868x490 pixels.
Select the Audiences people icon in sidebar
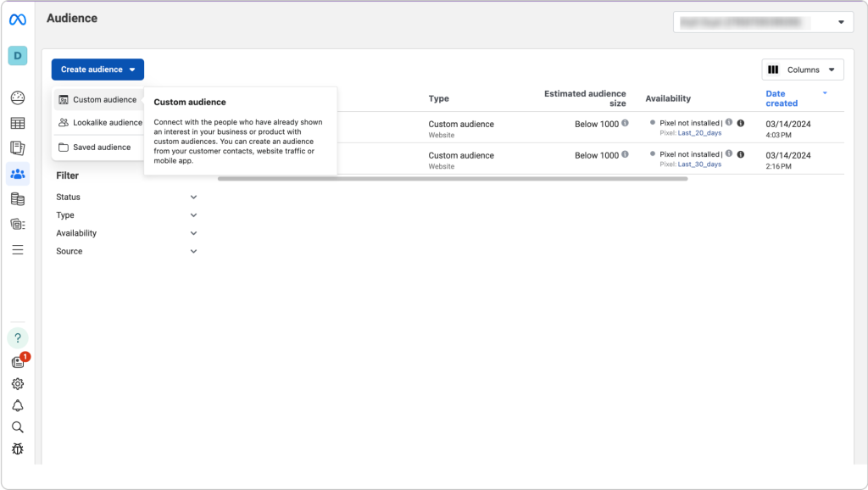(x=18, y=174)
